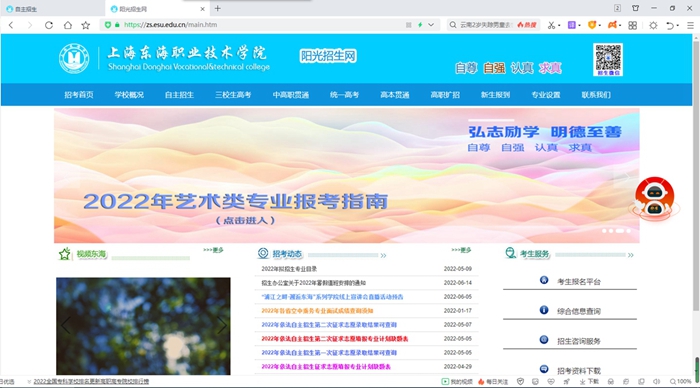Open 考生报名平台 service link

click(579, 282)
